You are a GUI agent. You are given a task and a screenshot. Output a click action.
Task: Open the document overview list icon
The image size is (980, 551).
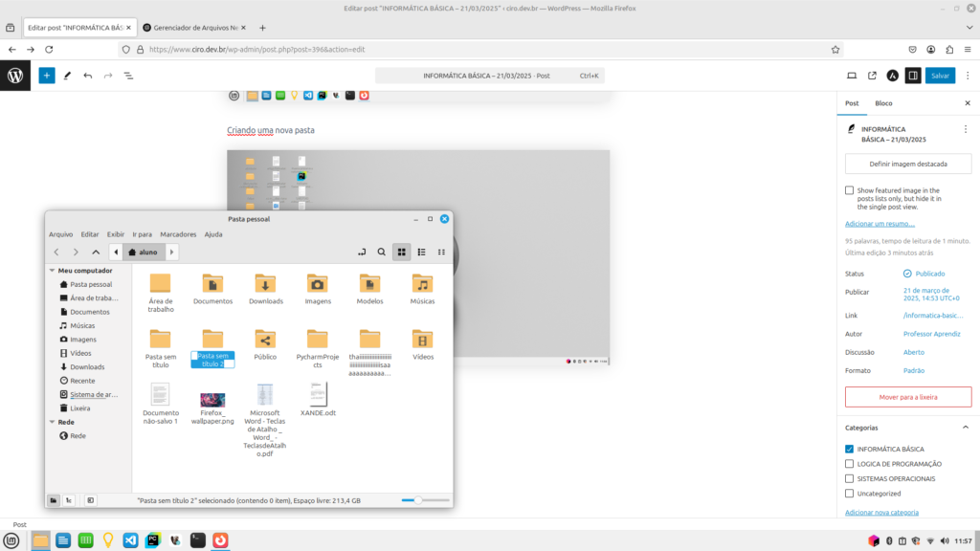(128, 75)
